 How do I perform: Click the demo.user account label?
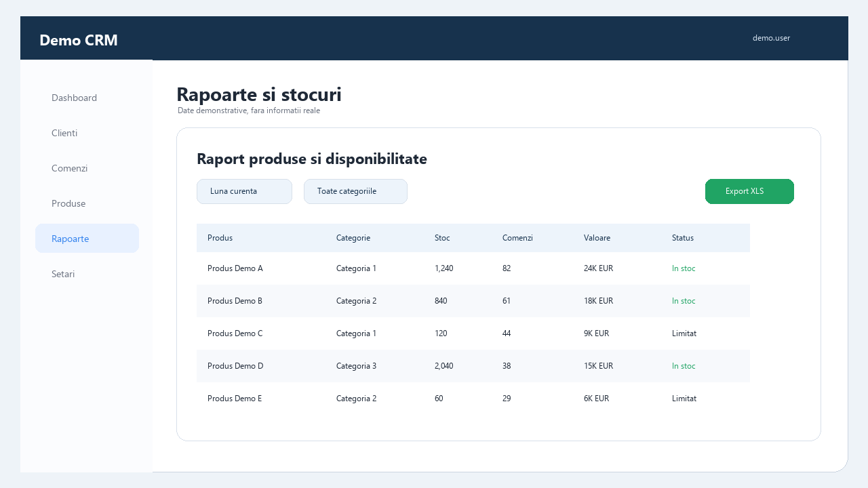(771, 38)
